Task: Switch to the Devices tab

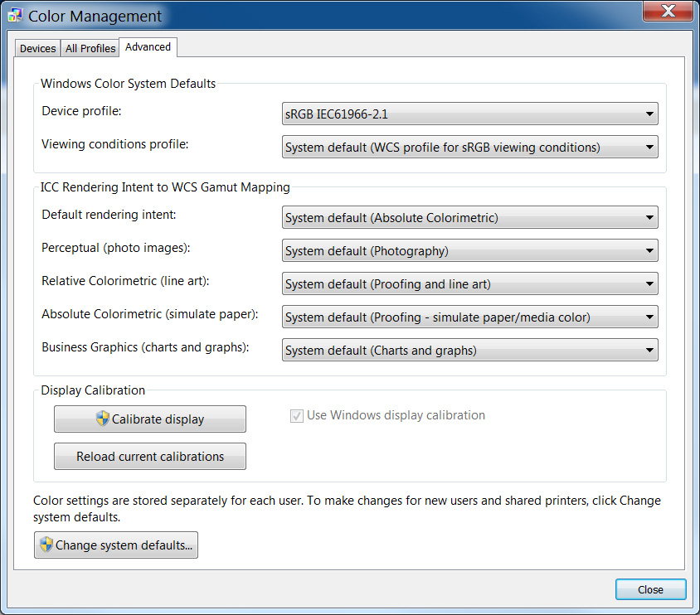Action: coord(38,49)
